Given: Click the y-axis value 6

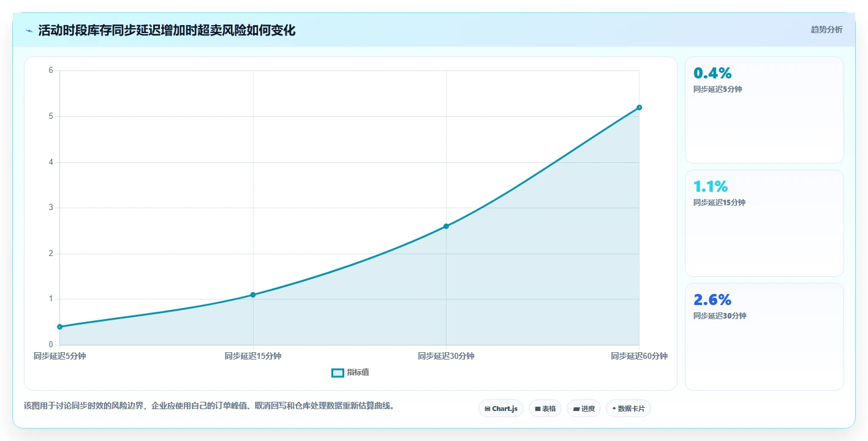Looking at the screenshot, I should (x=51, y=70).
